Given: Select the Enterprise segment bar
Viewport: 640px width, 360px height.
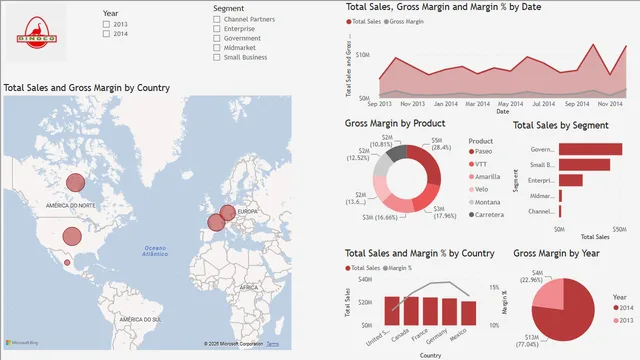Looking at the screenshot, I should (x=571, y=180).
